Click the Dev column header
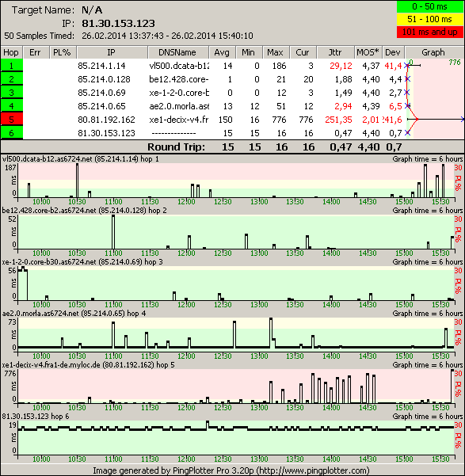 pyautogui.click(x=393, y=52)
